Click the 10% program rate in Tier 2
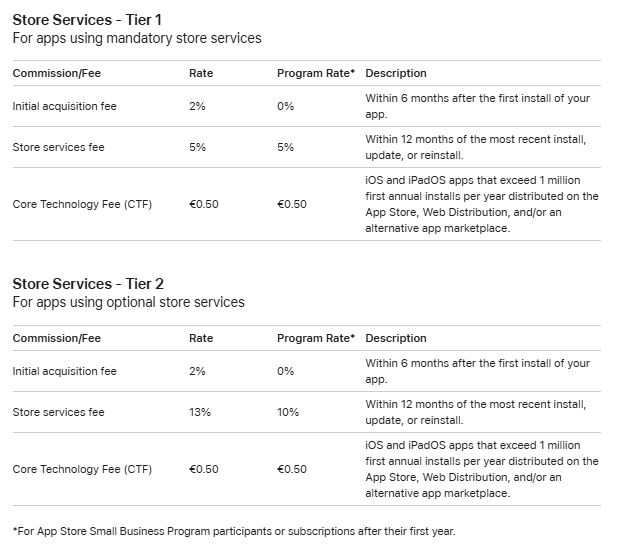Screen dimensions: 618x555 287,412
